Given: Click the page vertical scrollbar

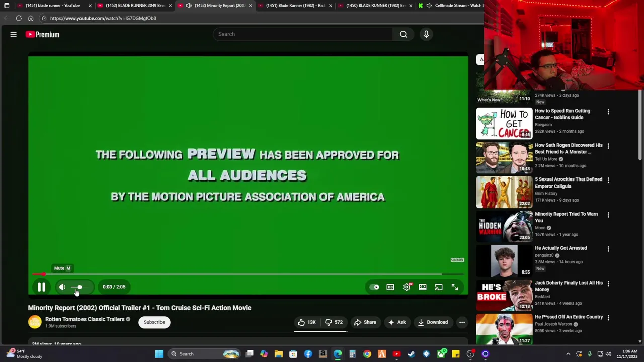Looking at the screenshot, I should (640, 126).
